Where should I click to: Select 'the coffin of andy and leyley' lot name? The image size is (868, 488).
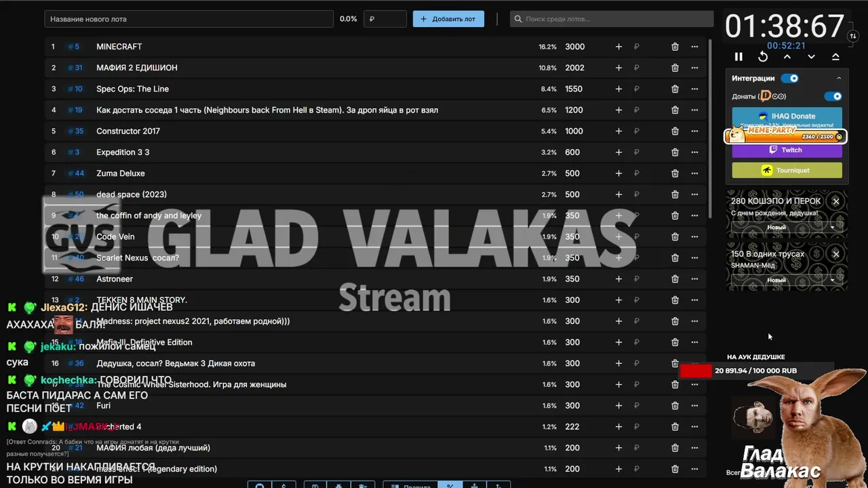click(x=149, y=216)
